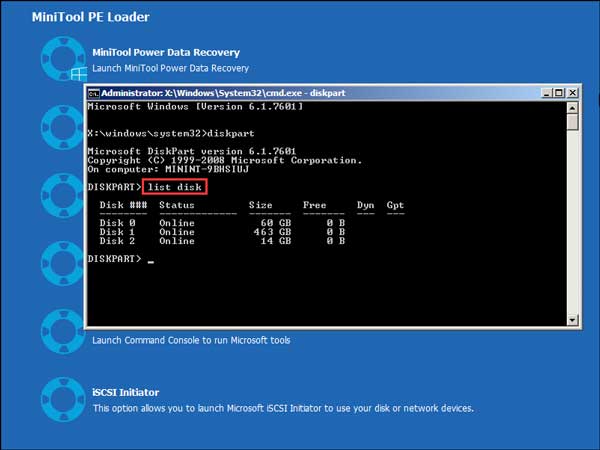Click the cmd window scroll up arrow
Viewport: 600px width, 450px height.
[x=572, y=108]
